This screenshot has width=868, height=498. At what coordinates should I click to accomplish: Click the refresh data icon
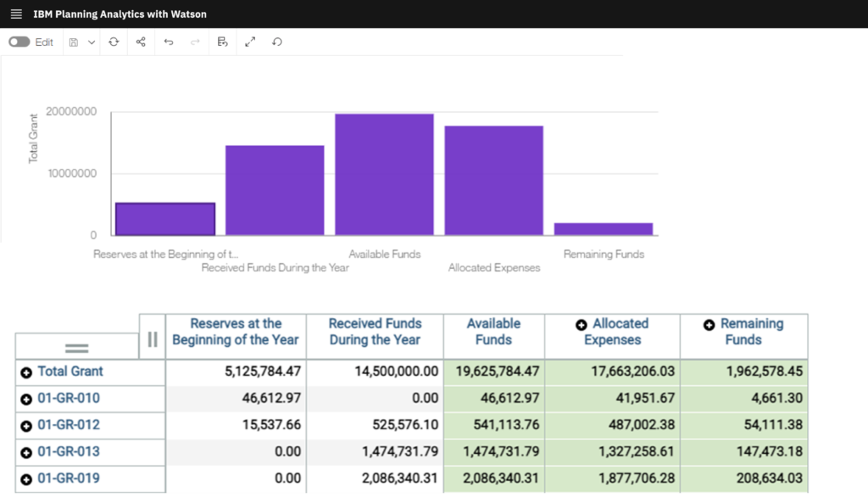[114, 42]
